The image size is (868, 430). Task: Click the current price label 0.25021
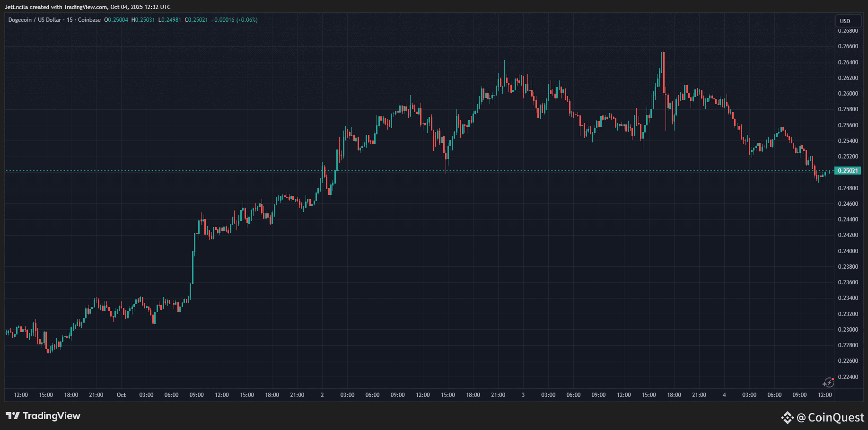click(847, 171)
